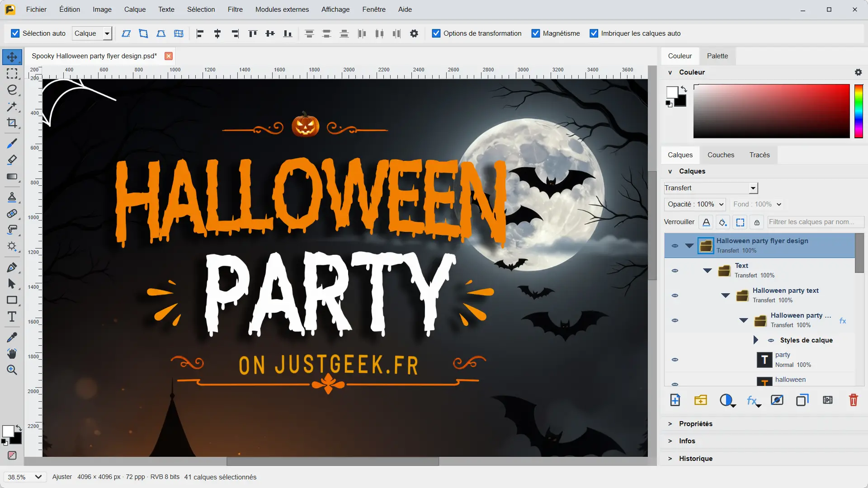868x488 pixels.
Task: Select the Eraser tool
Action: point(12,160)
